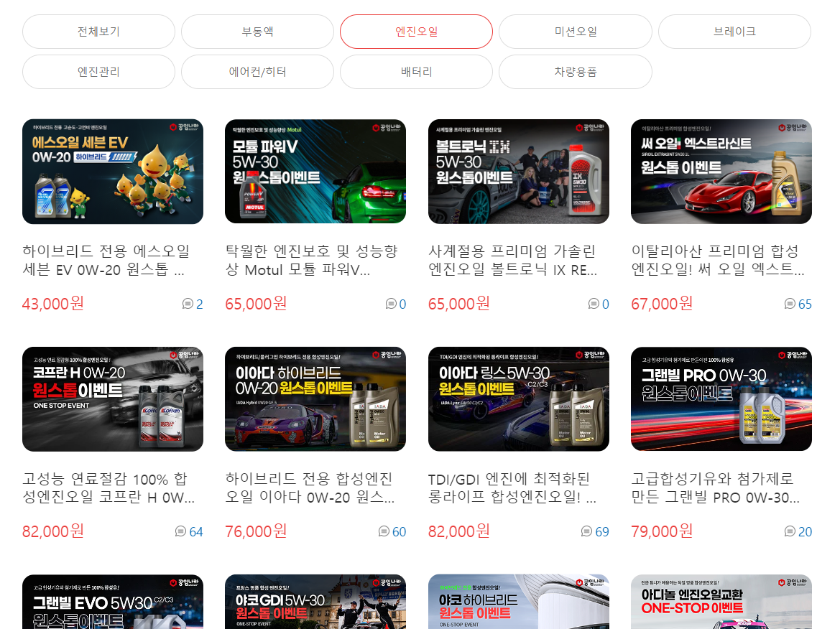Image resolution: width=840 pixels, height=629 pixels.
Task: Open the 이아다 하이브리드 0W-20 banner
Action: pyautogui.click(x=315, y=399)
